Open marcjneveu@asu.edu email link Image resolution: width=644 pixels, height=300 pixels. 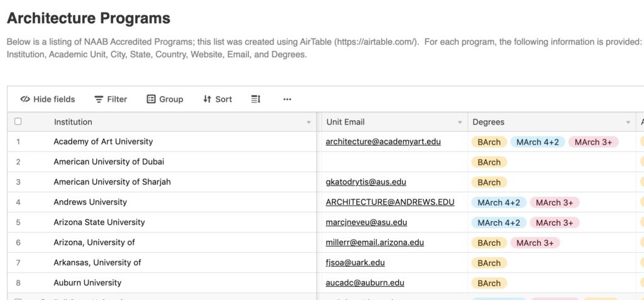pos(367,222)
